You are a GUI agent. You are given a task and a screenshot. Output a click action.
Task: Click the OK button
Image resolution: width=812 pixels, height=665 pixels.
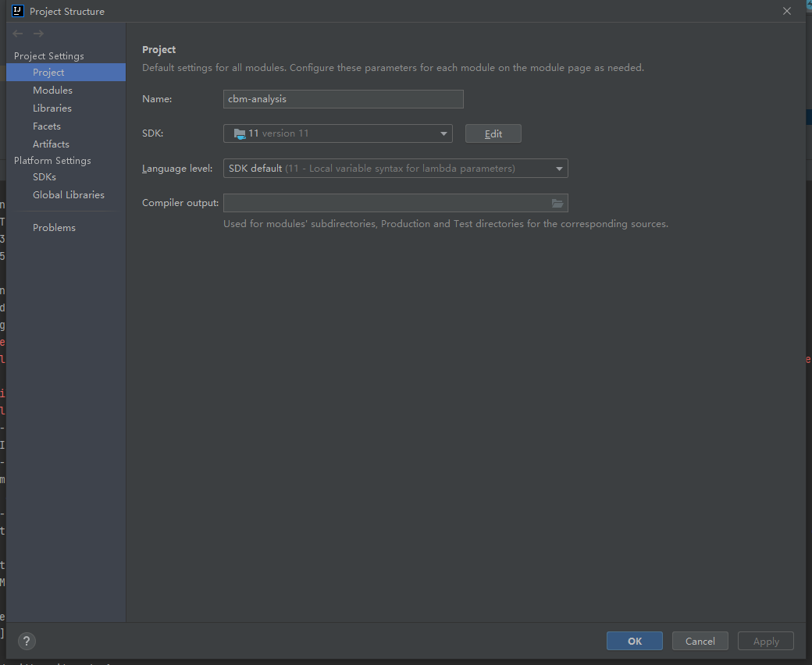pyautogui.click(x=634, y=640)
